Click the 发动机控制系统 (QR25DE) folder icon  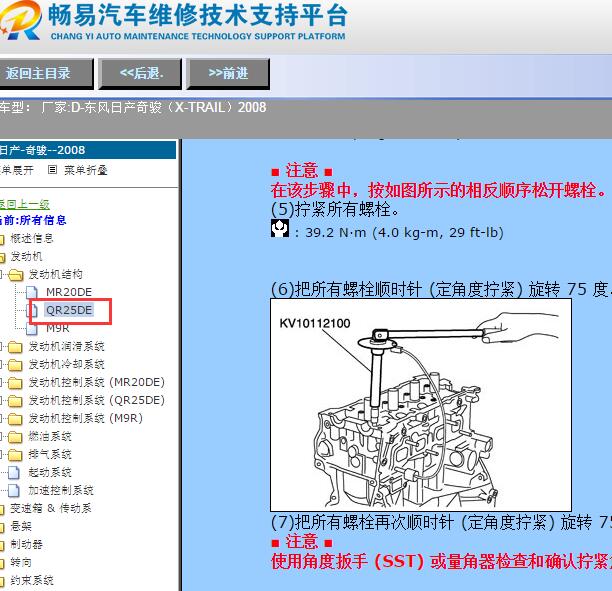[x=15, y=401]
